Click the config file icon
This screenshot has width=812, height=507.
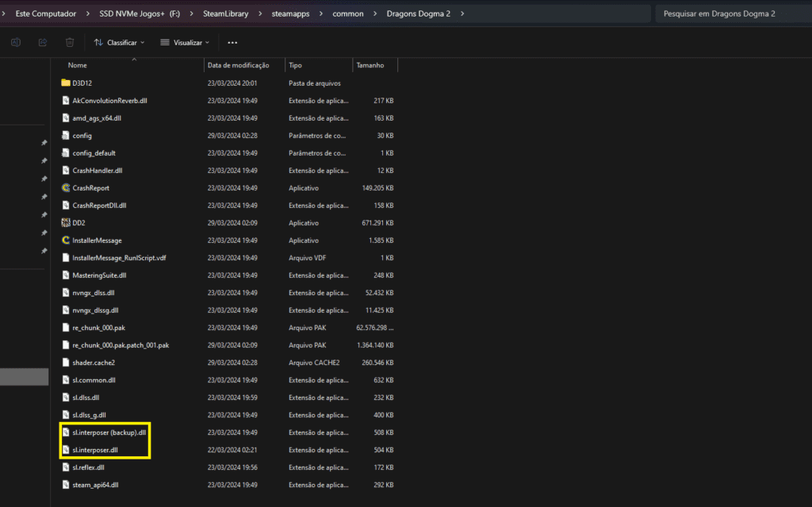(66, 136)
